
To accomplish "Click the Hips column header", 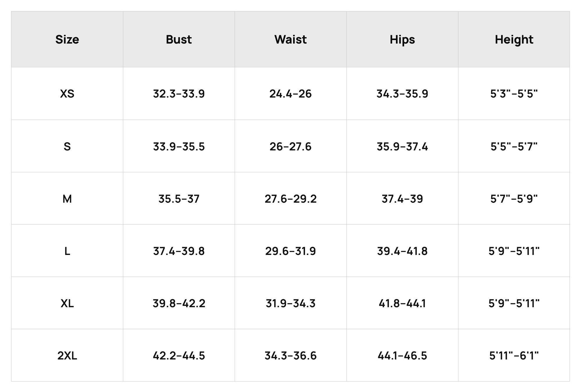I will coord(402,39).
